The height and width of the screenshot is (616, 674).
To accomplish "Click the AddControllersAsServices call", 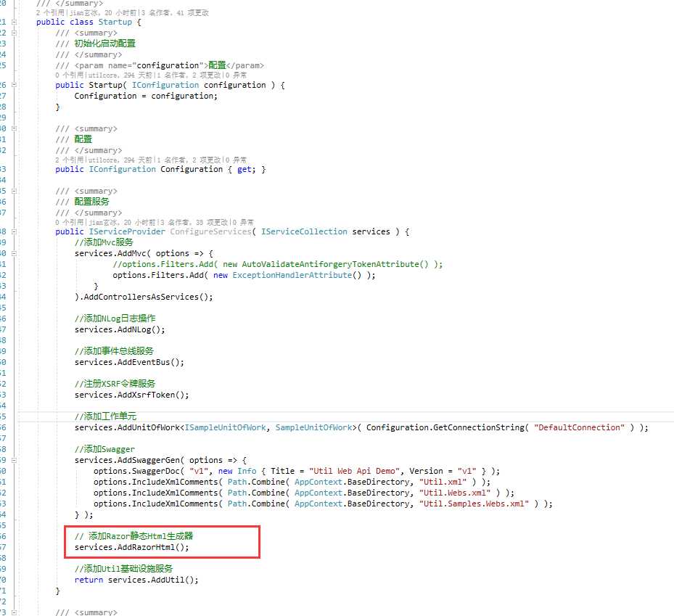I will pyautogui.click(x=148, y=297).
